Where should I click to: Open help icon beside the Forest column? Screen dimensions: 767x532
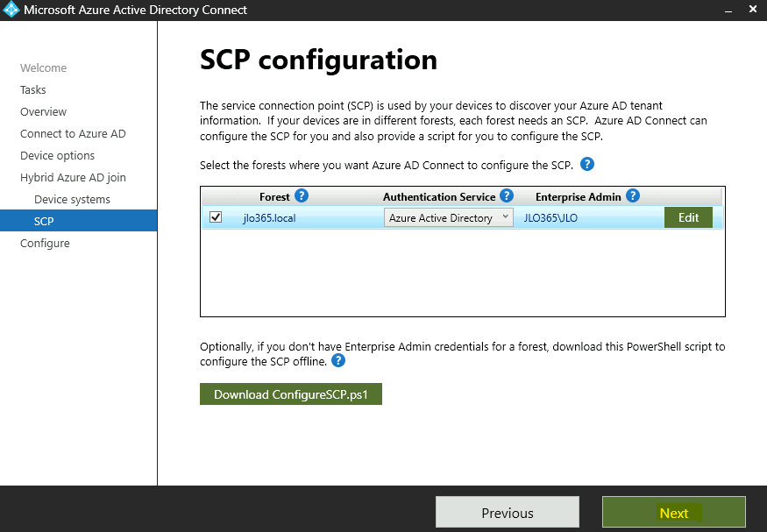(302, 196)
